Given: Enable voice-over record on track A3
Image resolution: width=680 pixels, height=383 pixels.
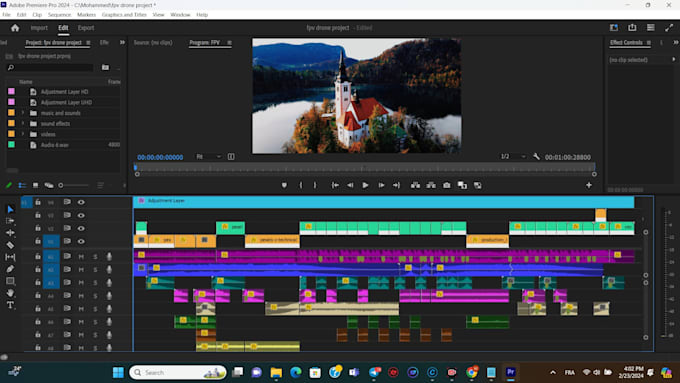Looking at the screenshot, I should coord(109,283).
